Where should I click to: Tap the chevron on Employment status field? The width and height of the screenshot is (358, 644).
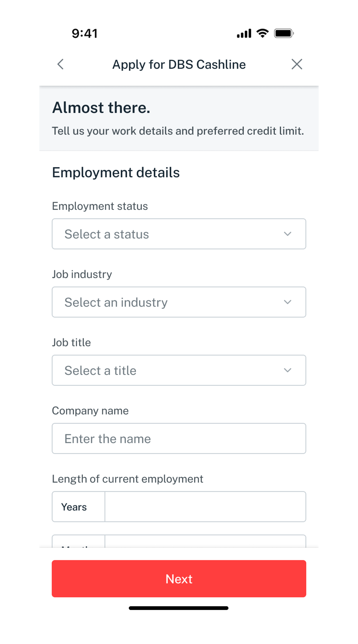(287, 234)
